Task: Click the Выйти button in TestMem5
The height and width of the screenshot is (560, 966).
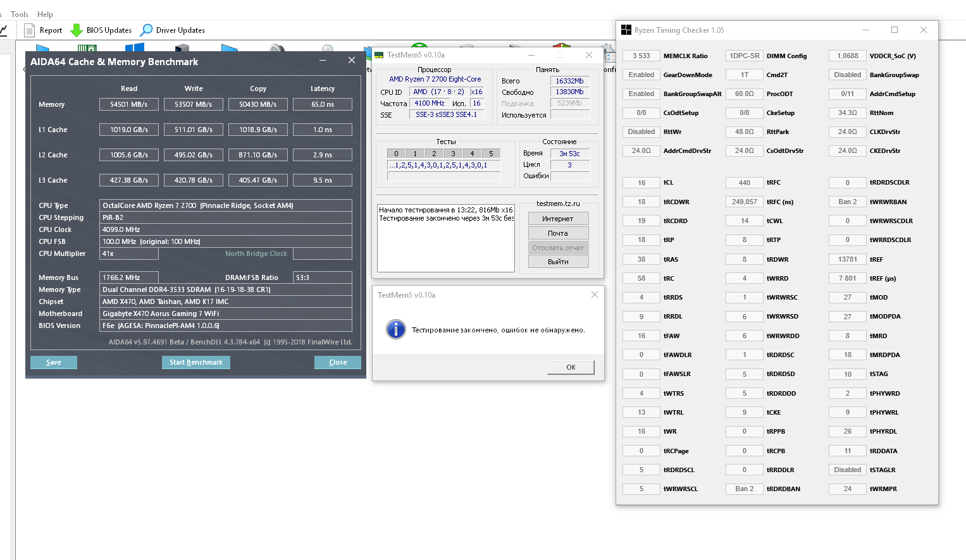Action: (x=558, y=262)
